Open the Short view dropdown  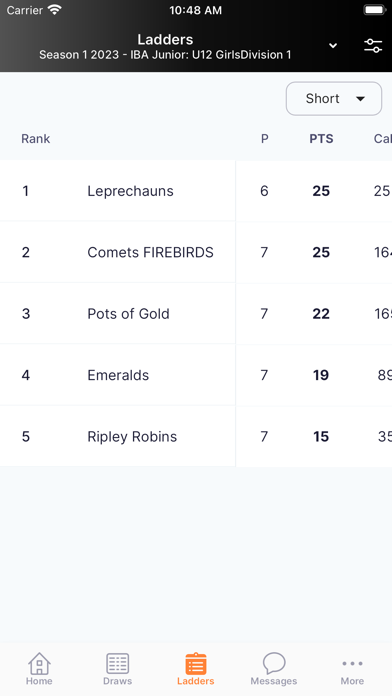tap(334, 99)
